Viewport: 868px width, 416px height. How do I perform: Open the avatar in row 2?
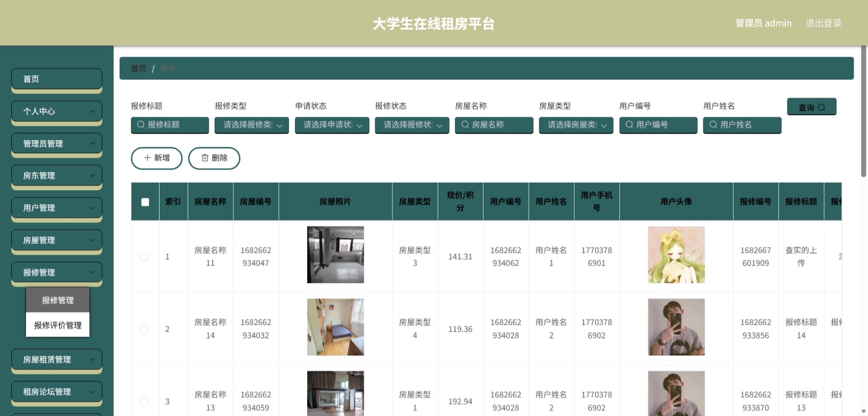tap(676, 327)
